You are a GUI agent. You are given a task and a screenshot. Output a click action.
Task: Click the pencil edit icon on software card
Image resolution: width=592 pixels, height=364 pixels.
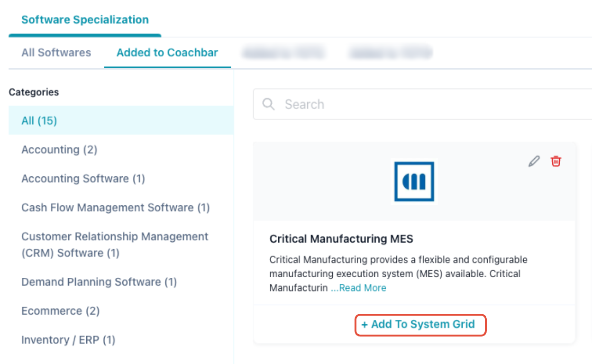click(534, 162)
